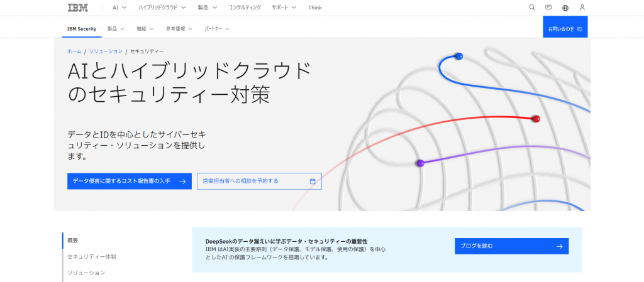Click the arrow icon on データ侵害 button
The width and height of the screenshot is (644, 282).
183,181
